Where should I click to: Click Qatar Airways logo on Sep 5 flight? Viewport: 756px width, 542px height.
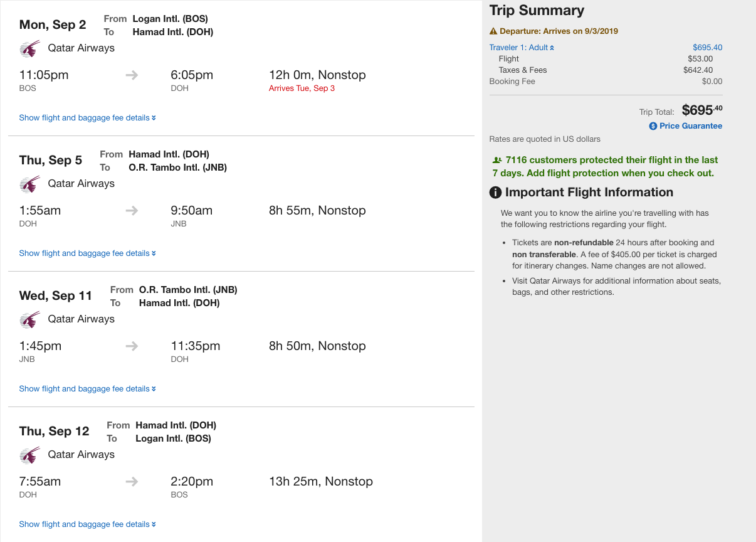tap(29, 184)
